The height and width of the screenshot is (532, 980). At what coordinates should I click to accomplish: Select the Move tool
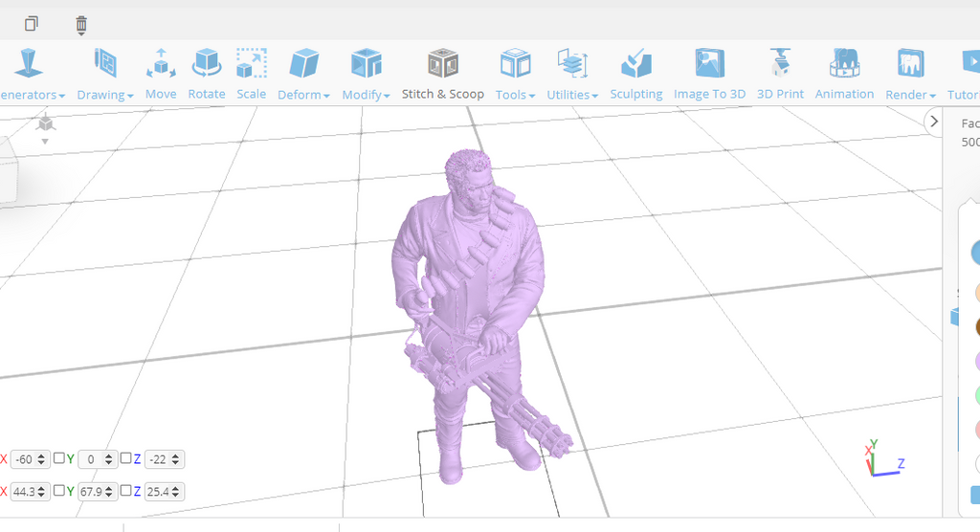coord(161,74)
